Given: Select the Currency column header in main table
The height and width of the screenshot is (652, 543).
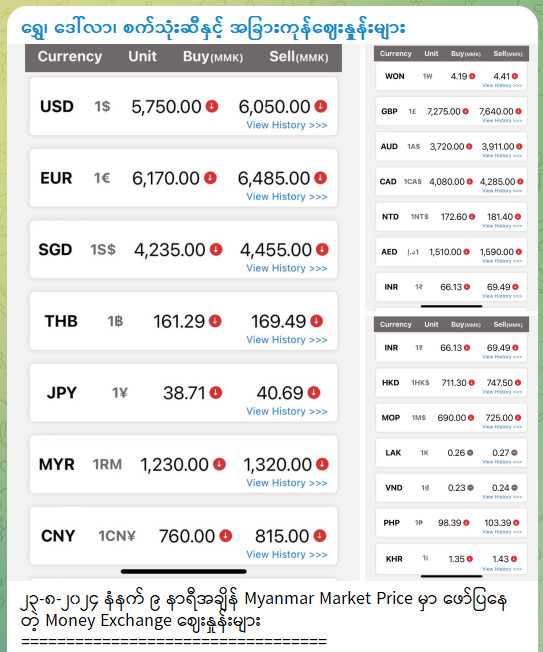Looking at the screenshot, I should [70, 57].
